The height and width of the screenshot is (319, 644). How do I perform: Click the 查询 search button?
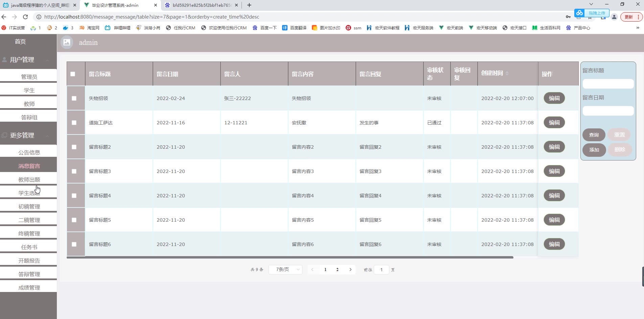click(x=594, y=135)
